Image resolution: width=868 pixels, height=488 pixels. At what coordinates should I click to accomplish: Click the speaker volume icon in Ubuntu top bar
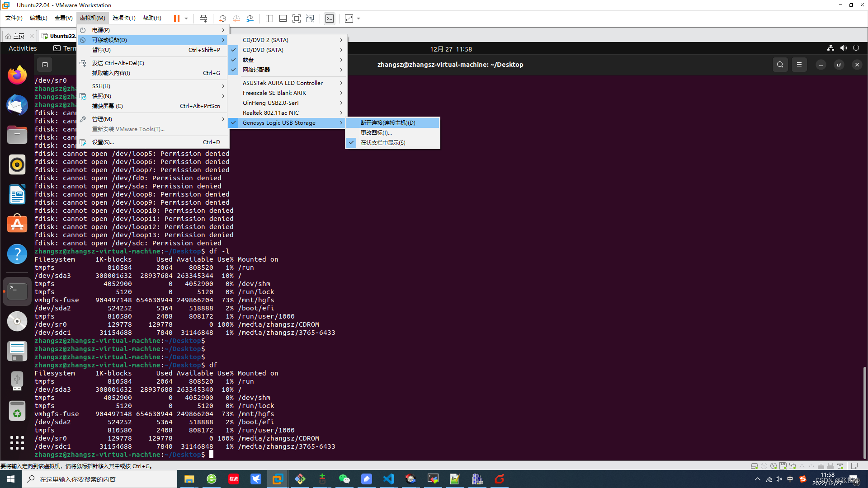tap(844, 48)
